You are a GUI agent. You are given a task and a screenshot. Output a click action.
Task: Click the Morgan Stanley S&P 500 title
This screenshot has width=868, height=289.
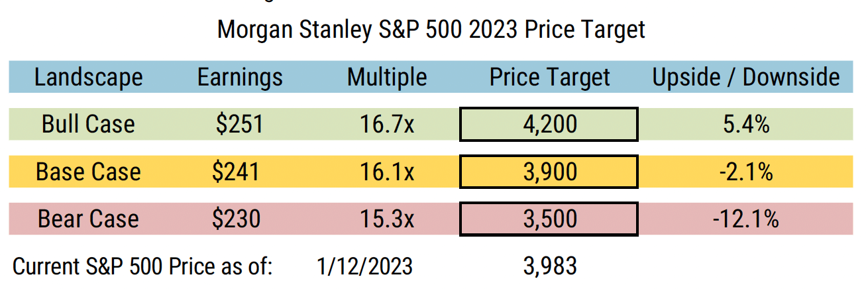coord(431,30)
